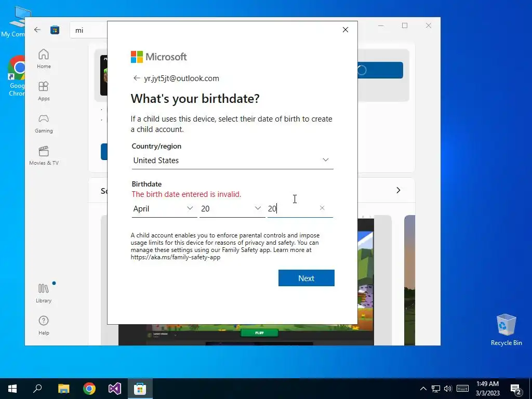Click the Microsoft logo in the dialog
Image resolution: width=532 pixels, height=399 pixels.
[159, 57]
